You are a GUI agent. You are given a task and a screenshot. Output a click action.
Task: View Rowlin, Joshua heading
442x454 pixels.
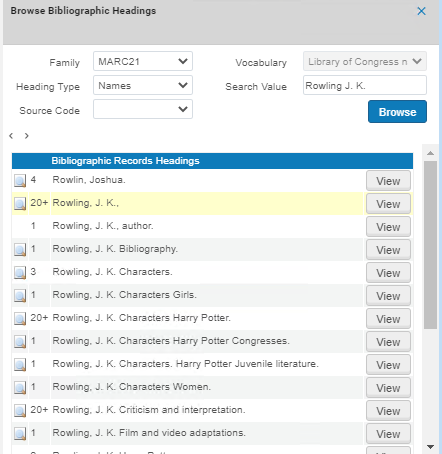point(388,181)
